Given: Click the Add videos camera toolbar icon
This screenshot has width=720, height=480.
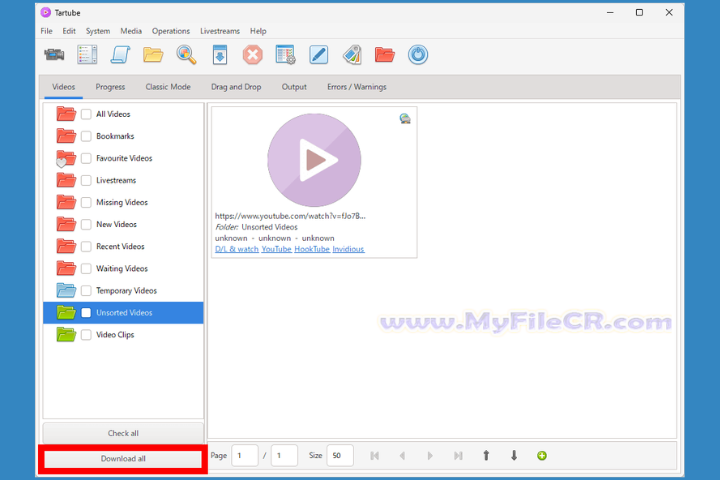Looking at the screenshot, I should 54,55.
